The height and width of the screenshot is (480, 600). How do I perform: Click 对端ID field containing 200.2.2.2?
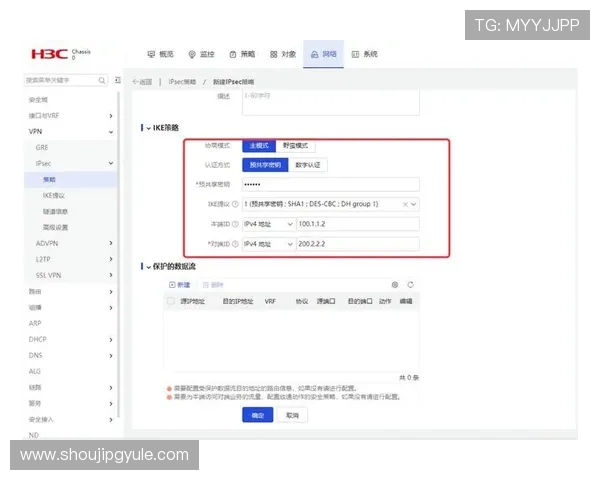[358, 244]
